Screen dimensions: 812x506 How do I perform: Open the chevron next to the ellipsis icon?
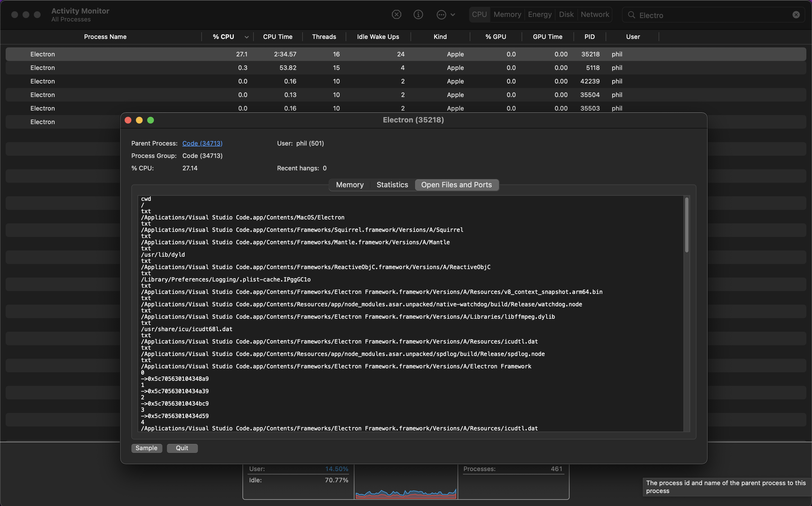[453, 15]
